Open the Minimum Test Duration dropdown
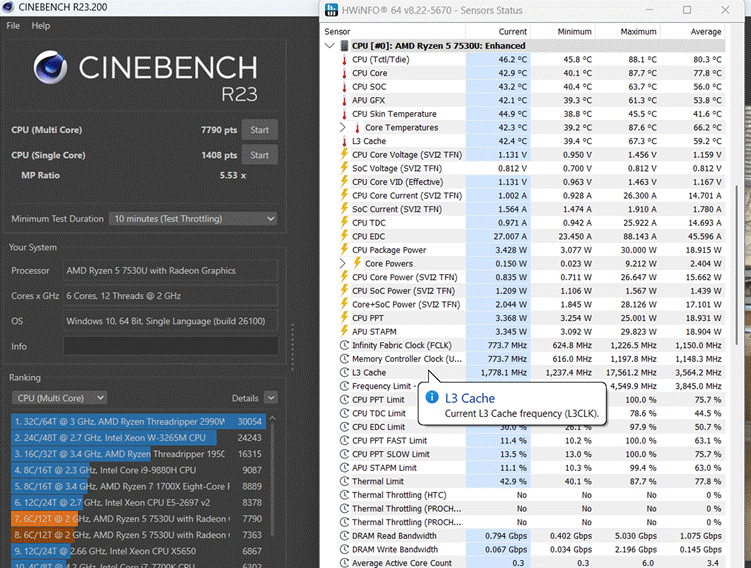 [x=193, y=219]
